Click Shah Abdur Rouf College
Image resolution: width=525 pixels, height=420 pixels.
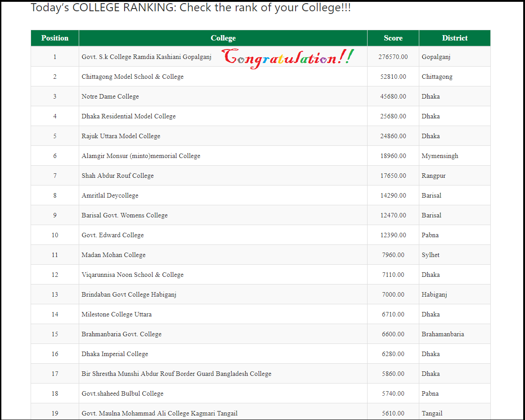pos(117,176)
